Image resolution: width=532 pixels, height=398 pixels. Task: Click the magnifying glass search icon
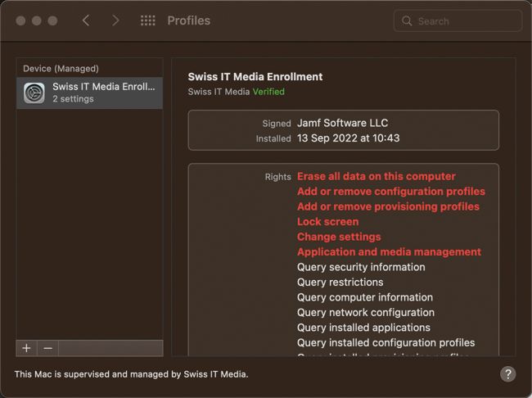tap(407, 21)
